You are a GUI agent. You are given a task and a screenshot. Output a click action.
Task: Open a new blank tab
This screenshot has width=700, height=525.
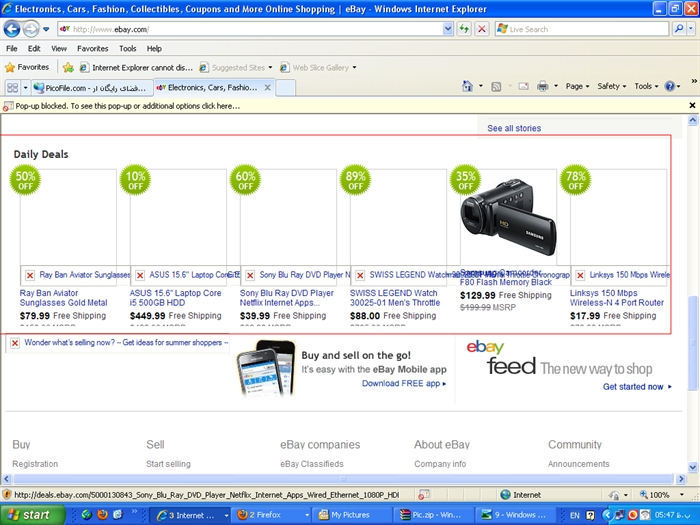285,88
